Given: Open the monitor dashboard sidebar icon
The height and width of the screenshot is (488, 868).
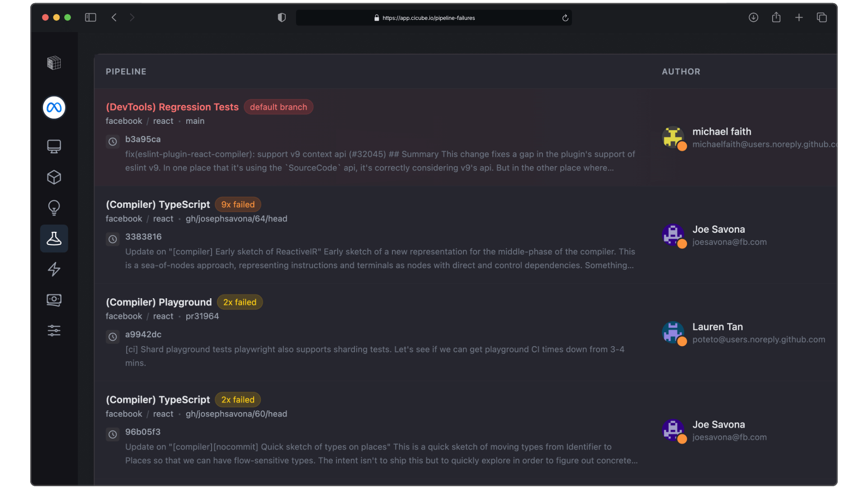Looking at the screenshot, I should point(54,146).
